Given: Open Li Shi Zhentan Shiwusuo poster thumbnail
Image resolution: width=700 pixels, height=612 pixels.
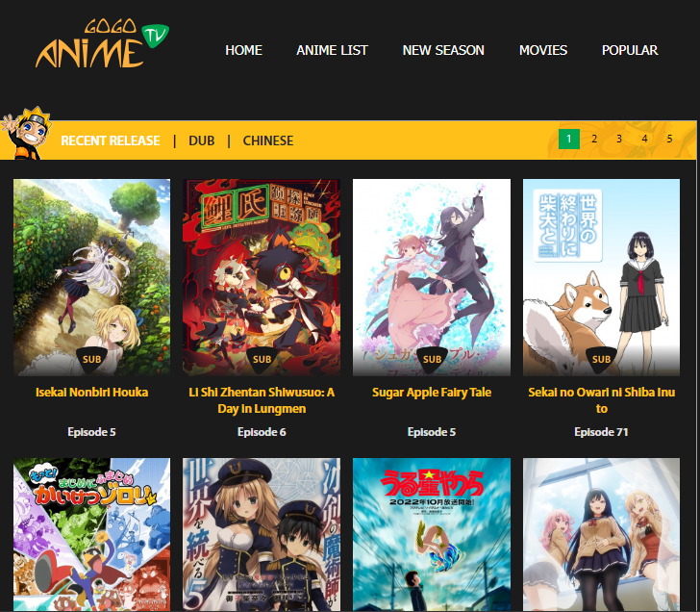Looking at the screenshot, I should pyautogui.click(x=262, y=277).
